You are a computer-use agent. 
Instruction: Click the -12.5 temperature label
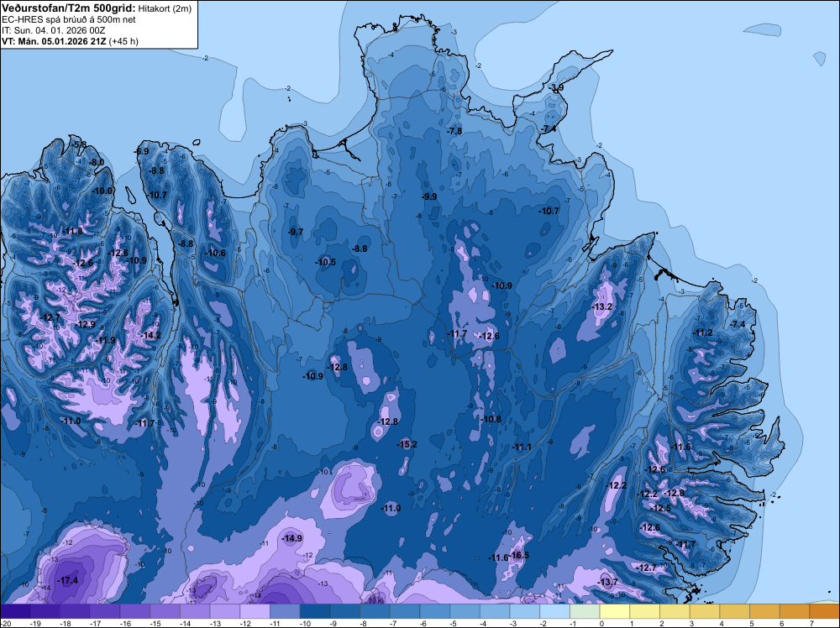click(x=660, y=508)
